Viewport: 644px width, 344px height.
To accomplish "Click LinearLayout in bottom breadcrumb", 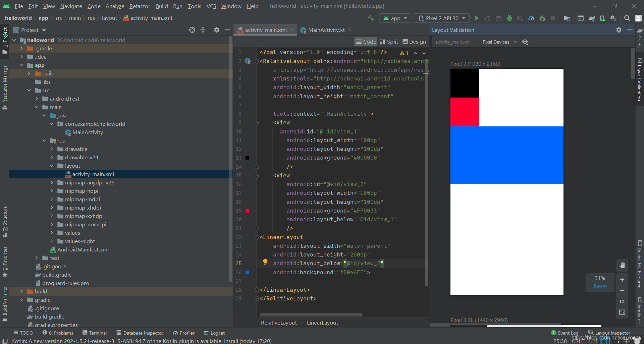I will (x=322, y=323).
